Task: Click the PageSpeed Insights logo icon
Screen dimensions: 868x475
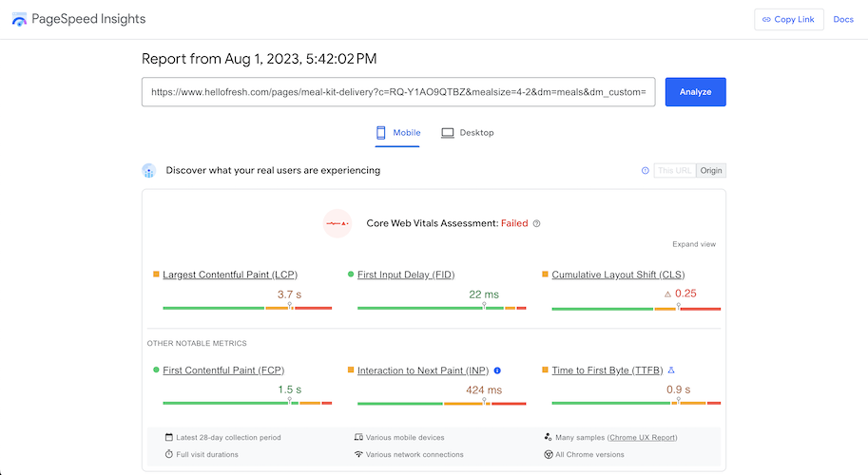Action: (19, 19)
